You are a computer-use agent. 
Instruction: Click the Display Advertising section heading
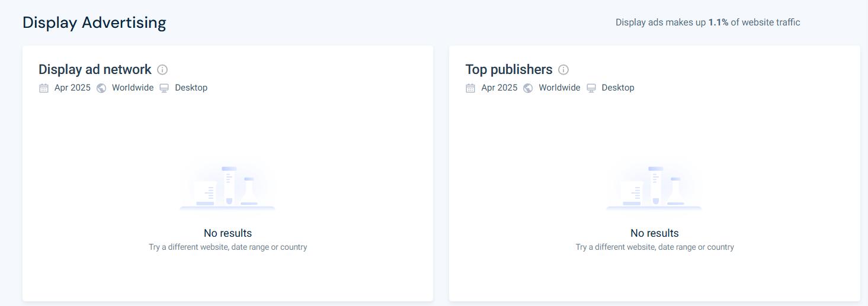point(94,22)
